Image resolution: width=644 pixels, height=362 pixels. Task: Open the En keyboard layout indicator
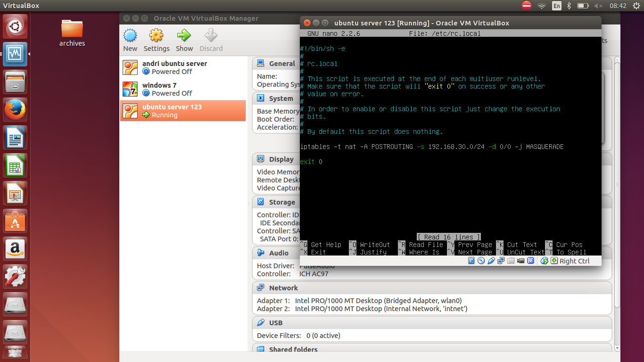557,6
